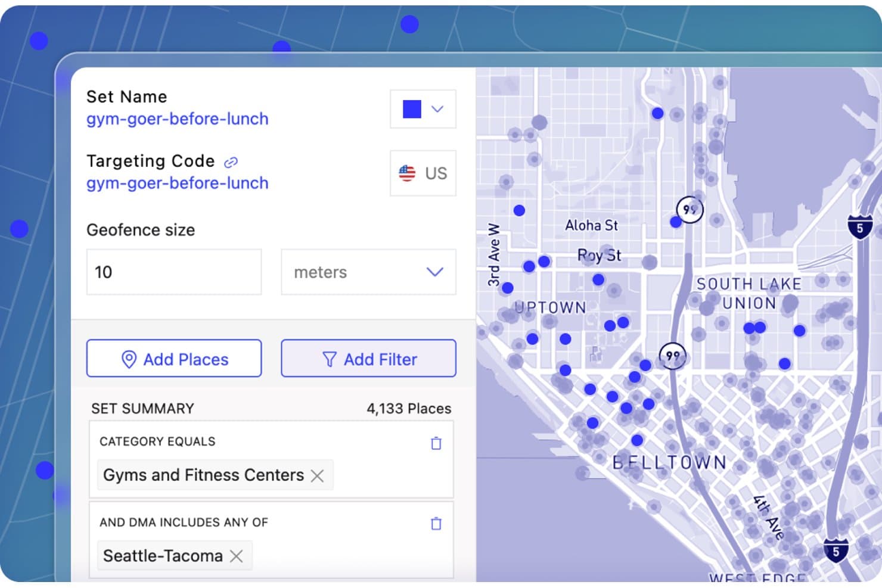Click the Geofence size label
Image resolution: width=882 pixels, height=588 pixels.
click(x=141, y=230)
